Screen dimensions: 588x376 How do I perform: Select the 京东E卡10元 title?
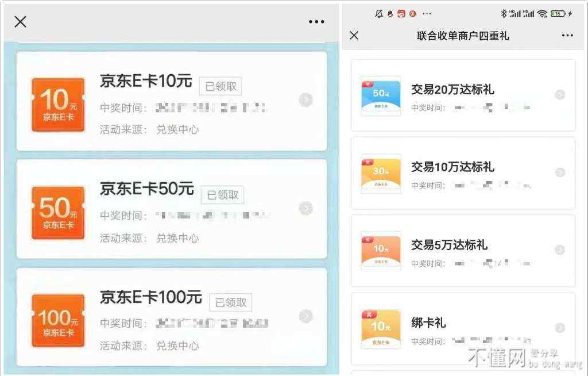146,80
